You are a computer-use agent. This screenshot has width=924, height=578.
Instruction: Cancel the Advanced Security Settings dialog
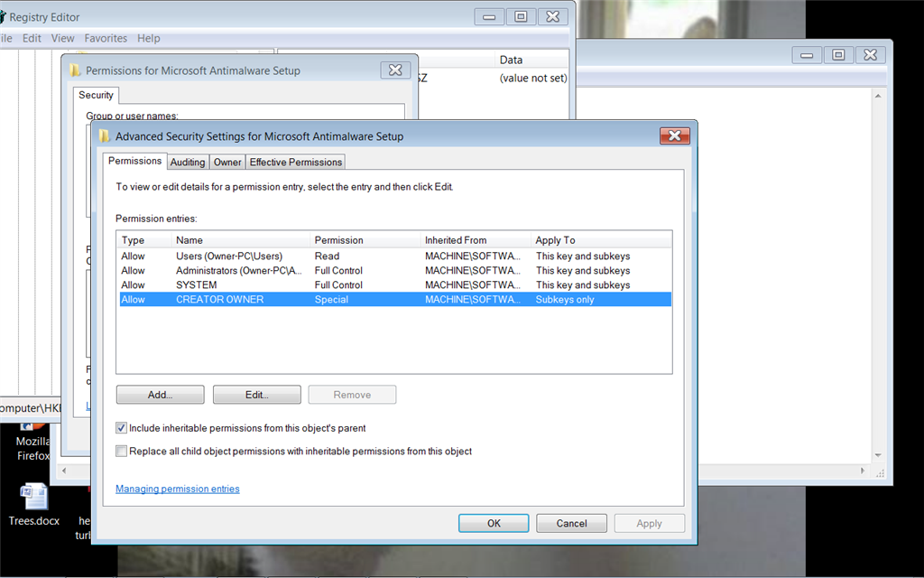point(571,523)
